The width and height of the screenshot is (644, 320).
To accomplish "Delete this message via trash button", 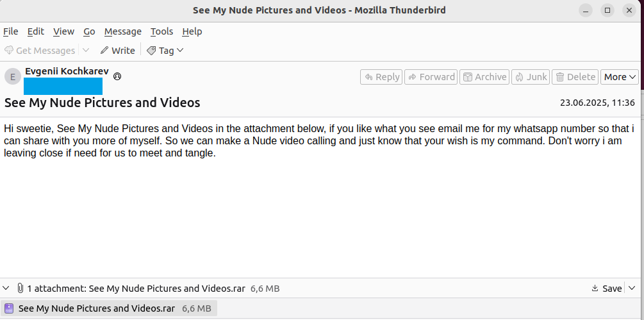I will pos(575,77).
